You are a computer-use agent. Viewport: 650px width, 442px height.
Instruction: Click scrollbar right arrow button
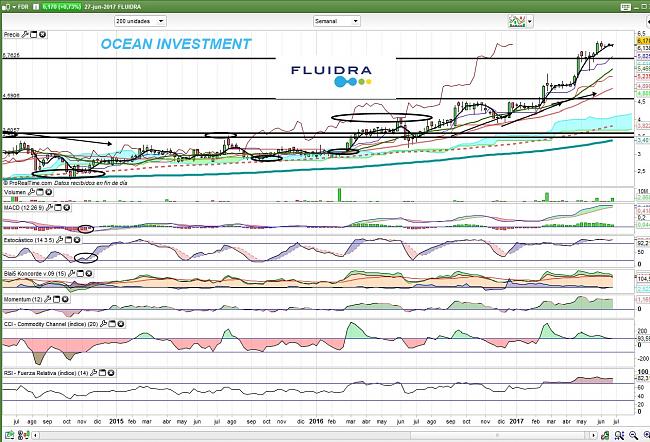pyautogui.click(x=594, y=435)
